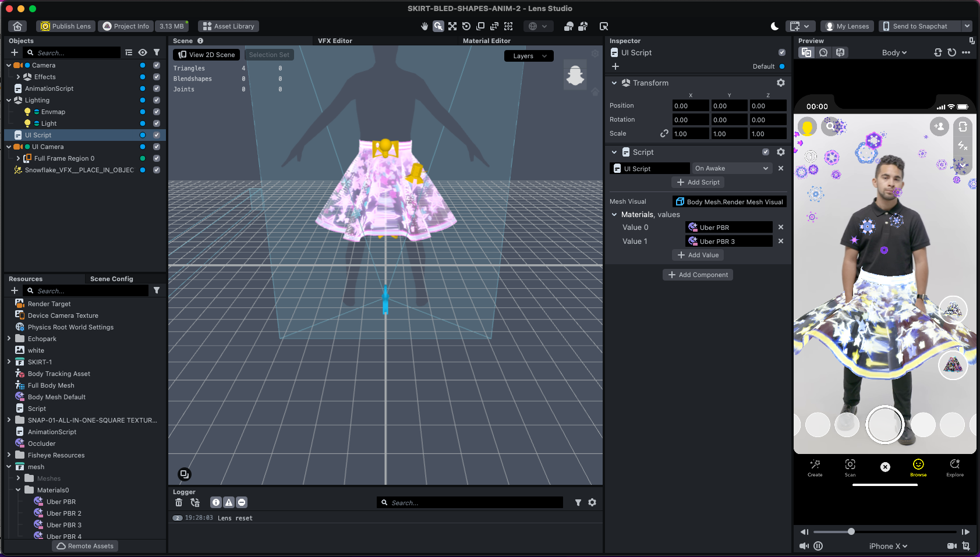
Task: Activate the Move/scale manipulator toolbar icon
Action: point(452,26)
